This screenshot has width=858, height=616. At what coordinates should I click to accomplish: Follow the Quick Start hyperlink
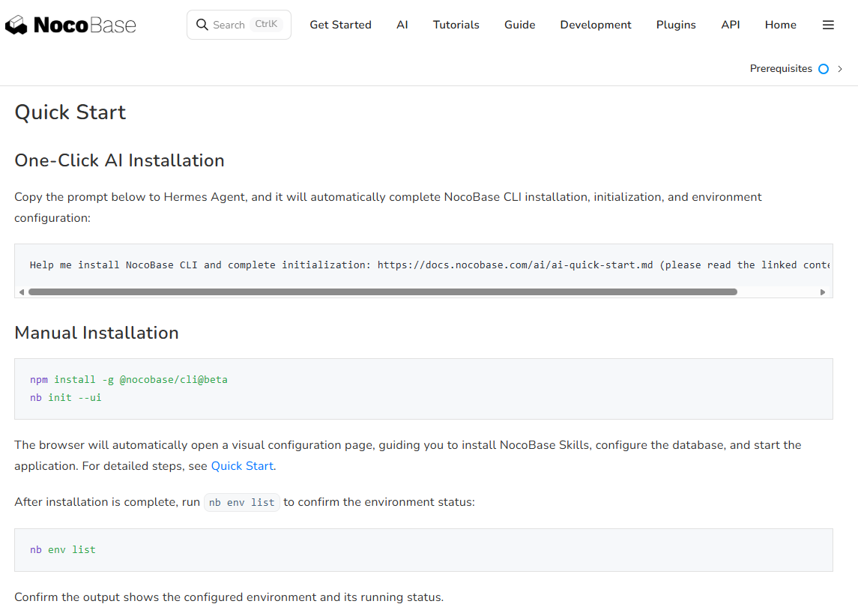tap(242, 466)
